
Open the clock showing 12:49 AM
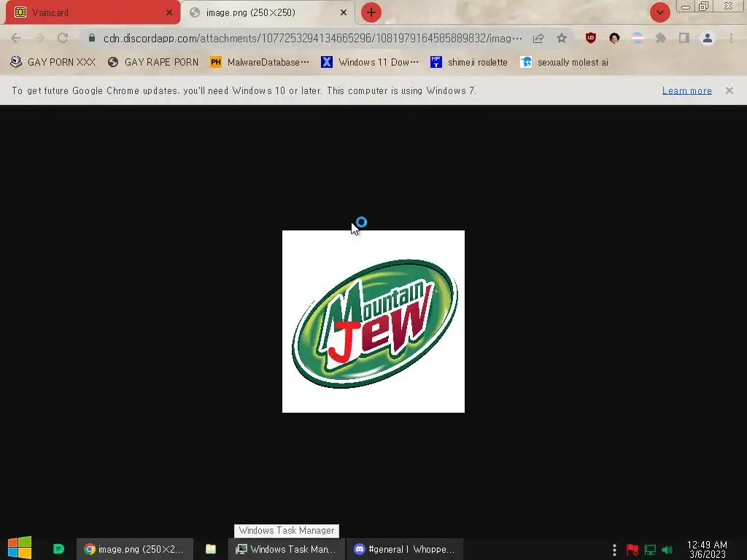(707, 550)
